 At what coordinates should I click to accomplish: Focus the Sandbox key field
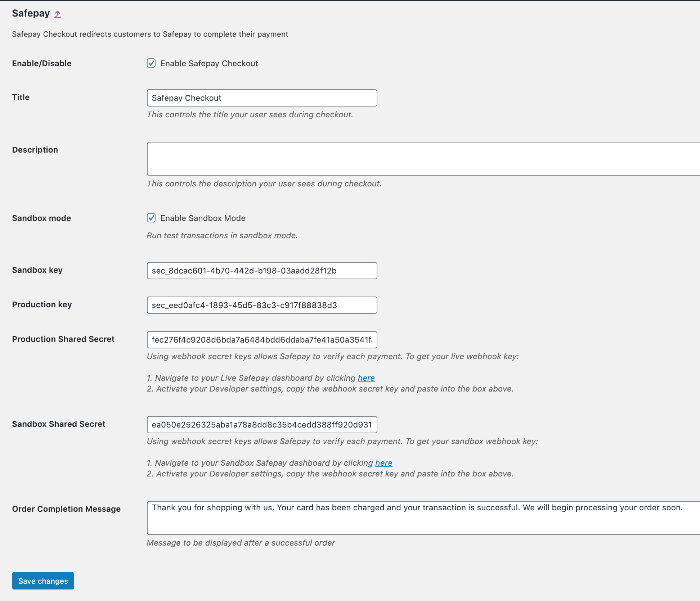click(x=262, y=271)
